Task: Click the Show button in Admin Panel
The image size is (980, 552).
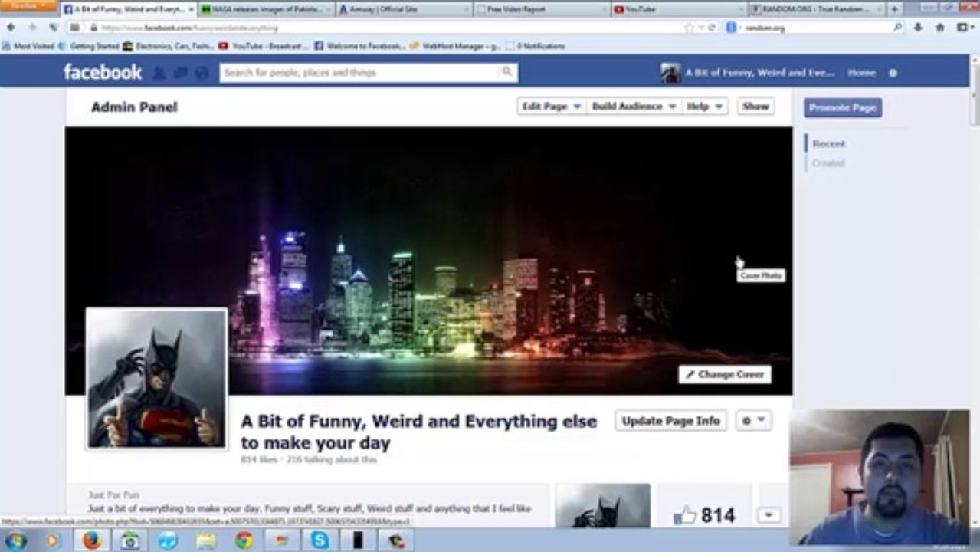Action: (755, 106)
